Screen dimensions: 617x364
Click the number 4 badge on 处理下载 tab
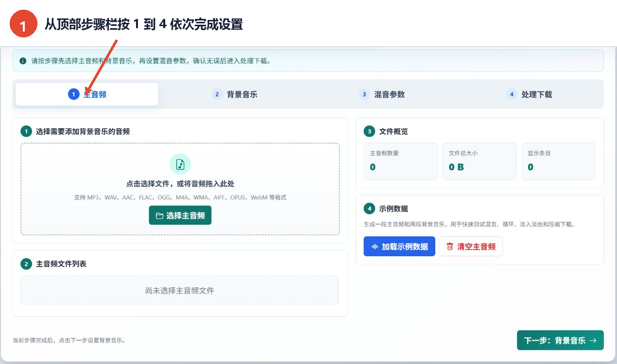pos(512,94)
